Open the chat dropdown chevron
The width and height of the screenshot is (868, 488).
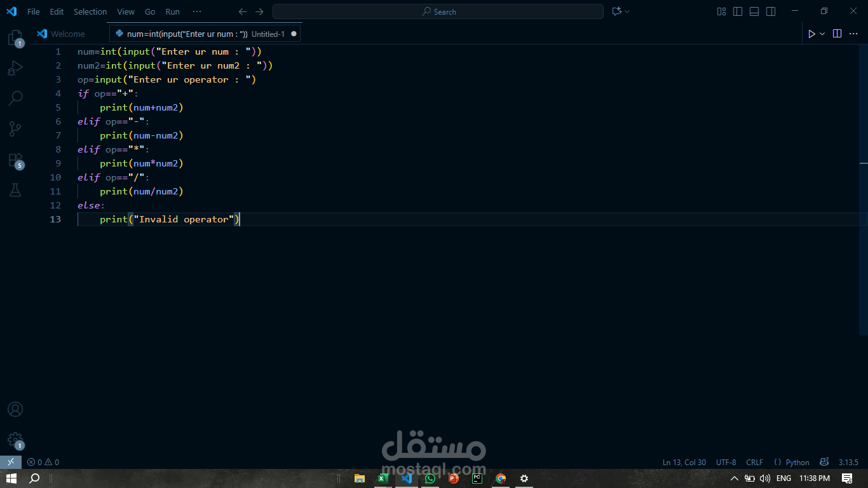click(627, 11)
